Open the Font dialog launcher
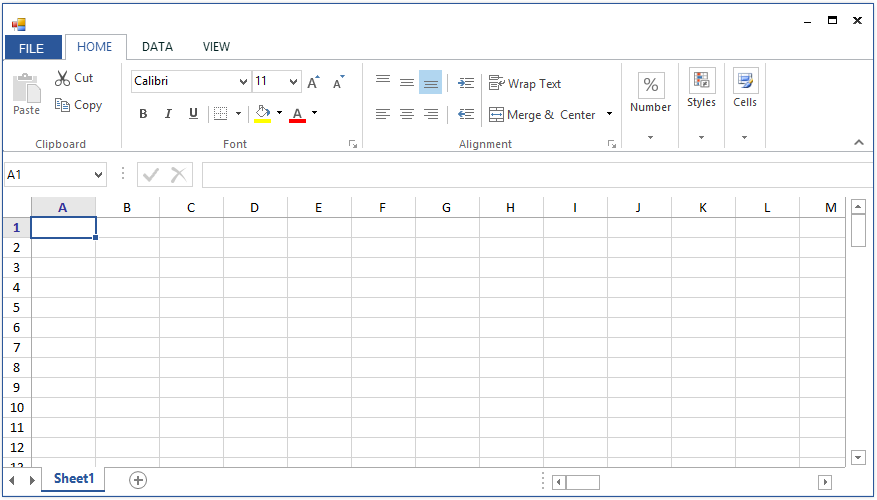The height and width of the screenshot is (500, 877). point(353,144)
